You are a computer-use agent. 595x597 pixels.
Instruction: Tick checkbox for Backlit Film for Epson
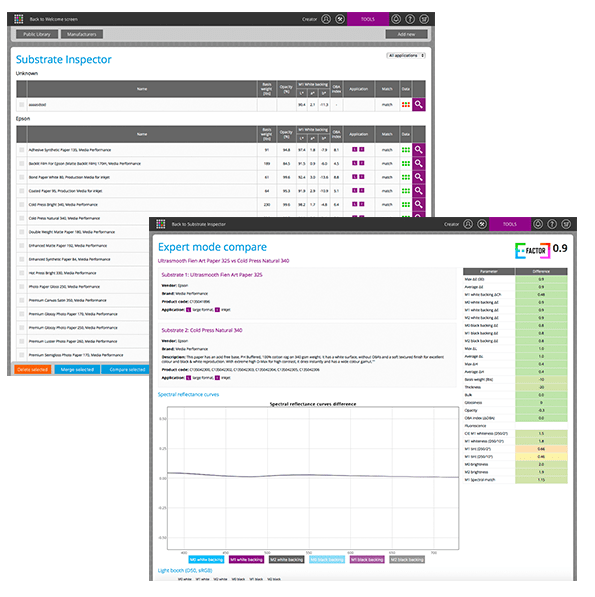tap(22, 163)
